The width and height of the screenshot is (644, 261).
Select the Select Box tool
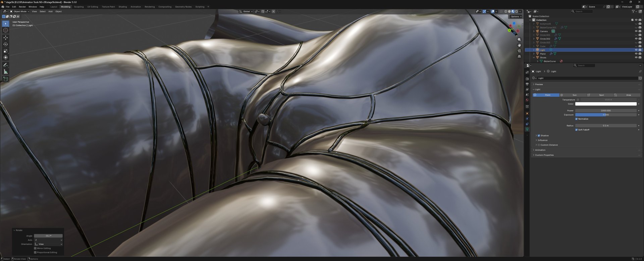(x=5, y=24)
